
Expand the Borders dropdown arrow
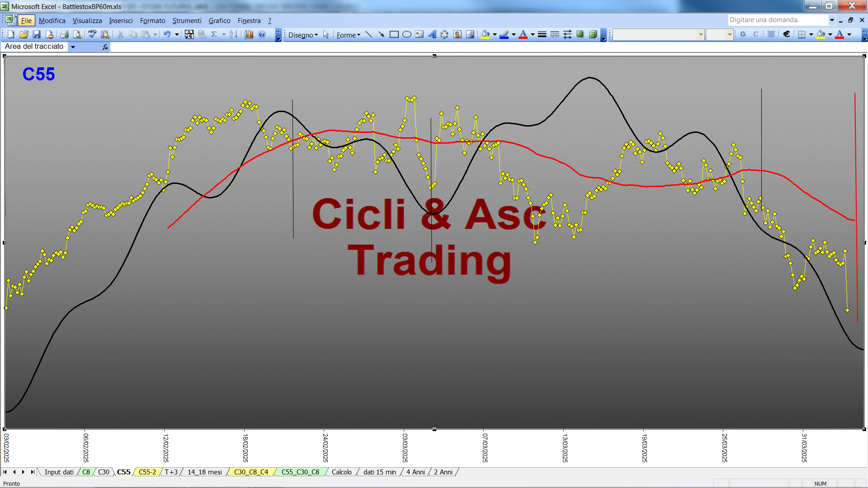pyautogui.click(x=811, y=34)
